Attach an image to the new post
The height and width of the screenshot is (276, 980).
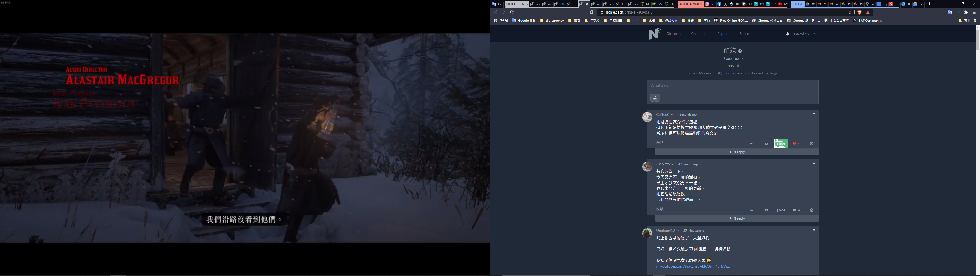point(655,98)
